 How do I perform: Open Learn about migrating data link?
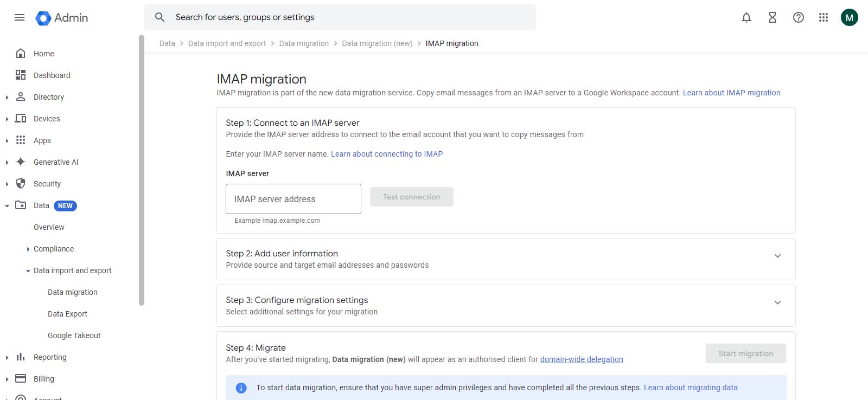pyautogui.click(x=691, y=388)
